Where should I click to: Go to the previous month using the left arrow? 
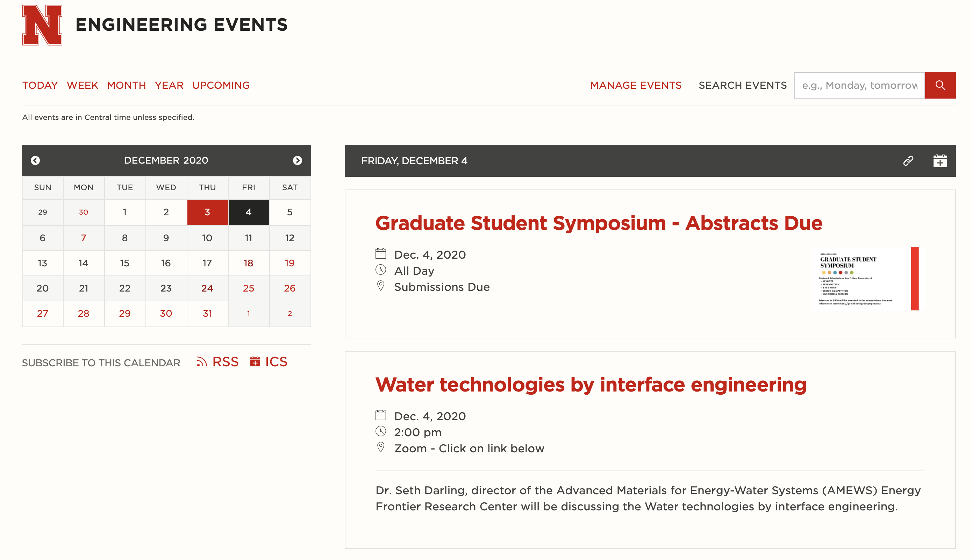pyautogui.click(x=35, y=160)
